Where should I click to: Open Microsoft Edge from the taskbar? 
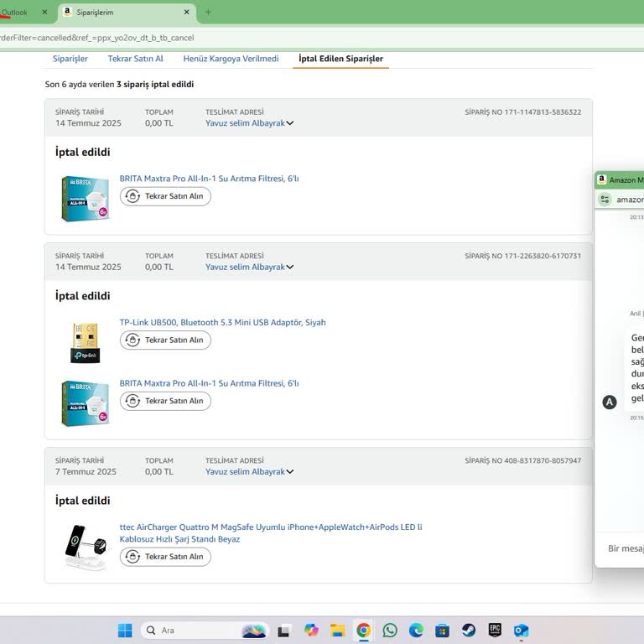pyautogui.click(x=416, y=631)
